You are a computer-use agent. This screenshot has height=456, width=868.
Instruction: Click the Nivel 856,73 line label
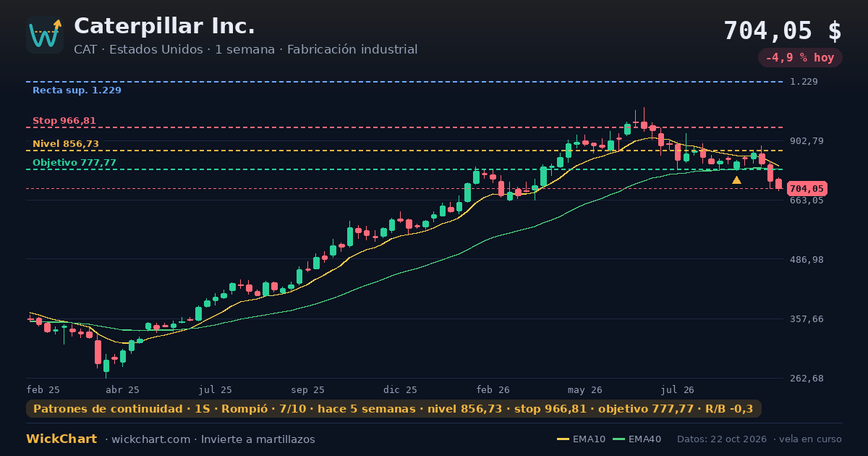(x=66, y=144)
